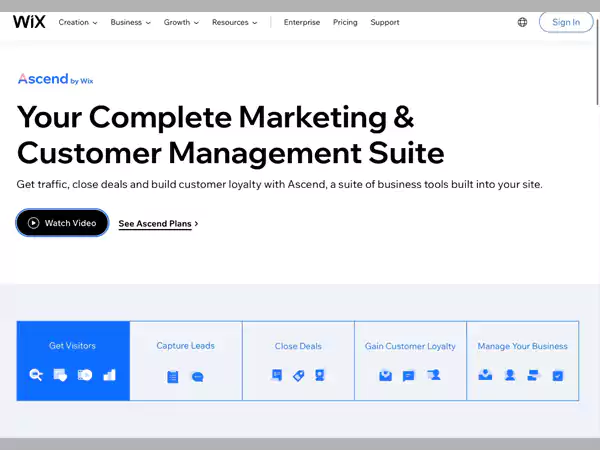
Task: Select the bar chart analytics icon under Get Visitors
Action: [109, 375]
